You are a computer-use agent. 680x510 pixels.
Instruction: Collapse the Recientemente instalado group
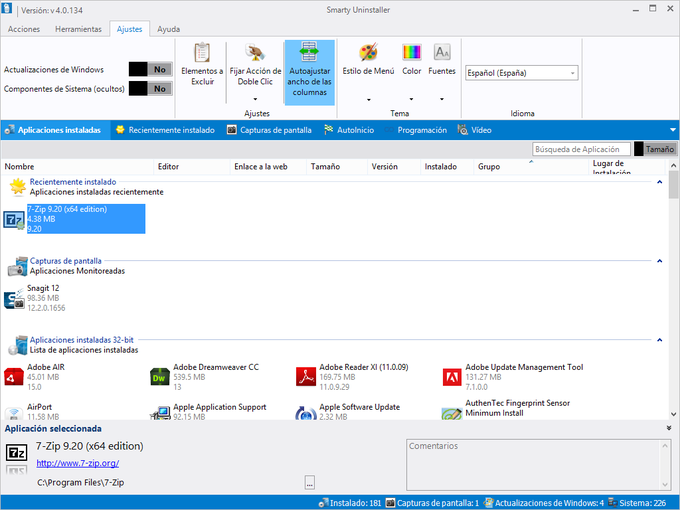659,182
